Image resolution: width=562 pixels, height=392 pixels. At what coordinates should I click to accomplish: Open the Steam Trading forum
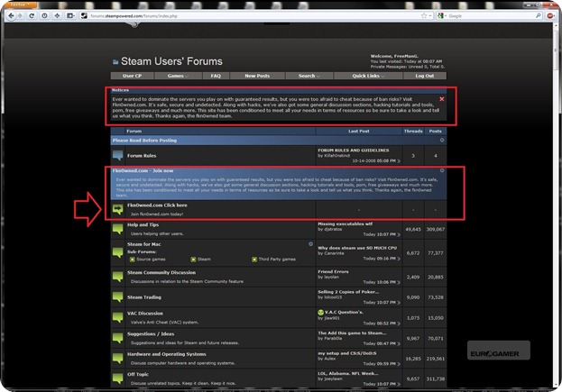click(x=144, y=297)
